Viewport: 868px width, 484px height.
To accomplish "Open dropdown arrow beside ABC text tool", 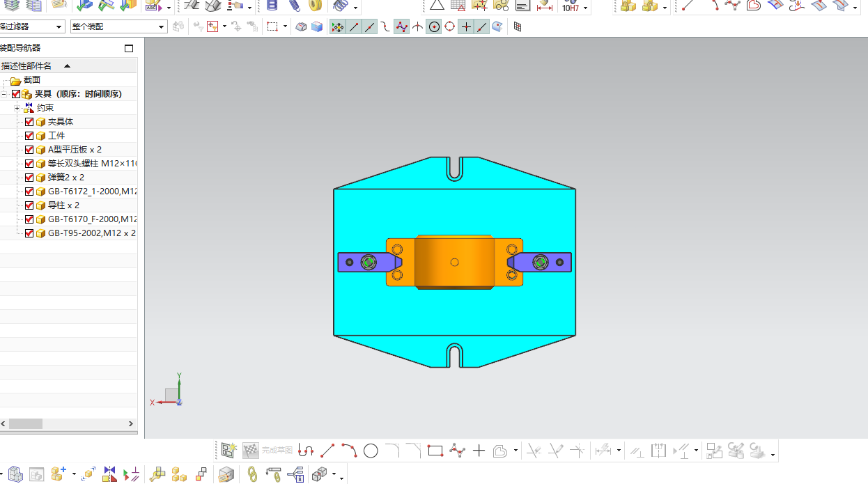I will pos(169,8).
